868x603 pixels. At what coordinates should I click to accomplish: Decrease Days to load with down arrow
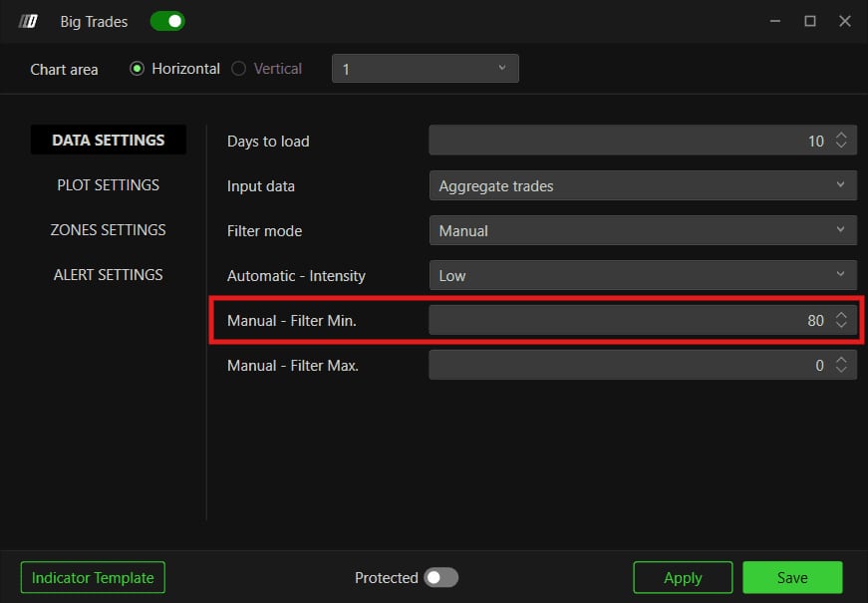point(841,146)
